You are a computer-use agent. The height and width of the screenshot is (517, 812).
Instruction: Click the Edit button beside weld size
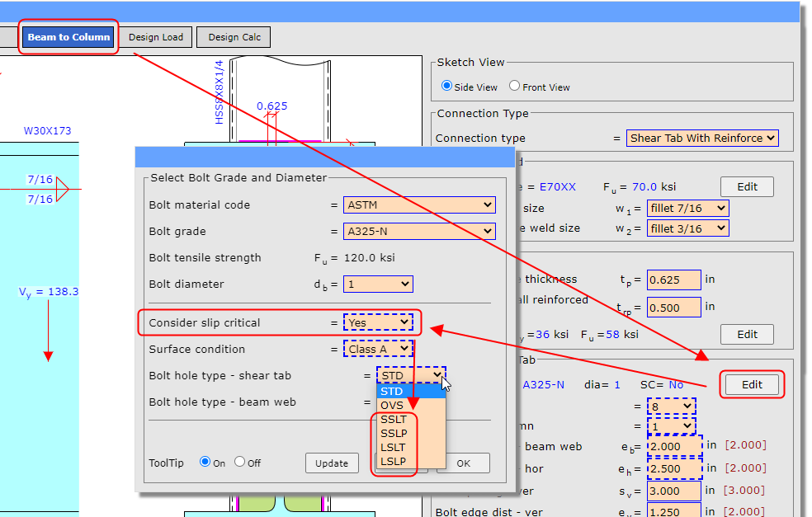point(747,186)
